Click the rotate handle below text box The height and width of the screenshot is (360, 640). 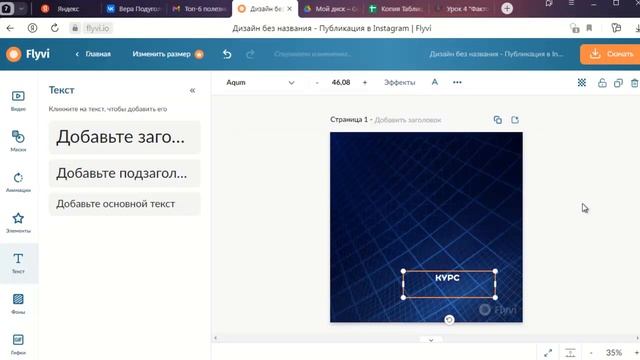coord(449,320)
